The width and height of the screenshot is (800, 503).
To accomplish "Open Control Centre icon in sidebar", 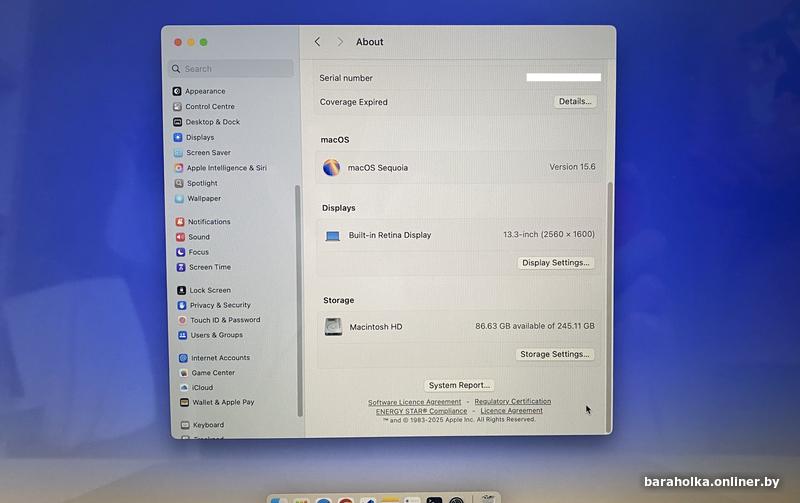I will coord(177,107).
